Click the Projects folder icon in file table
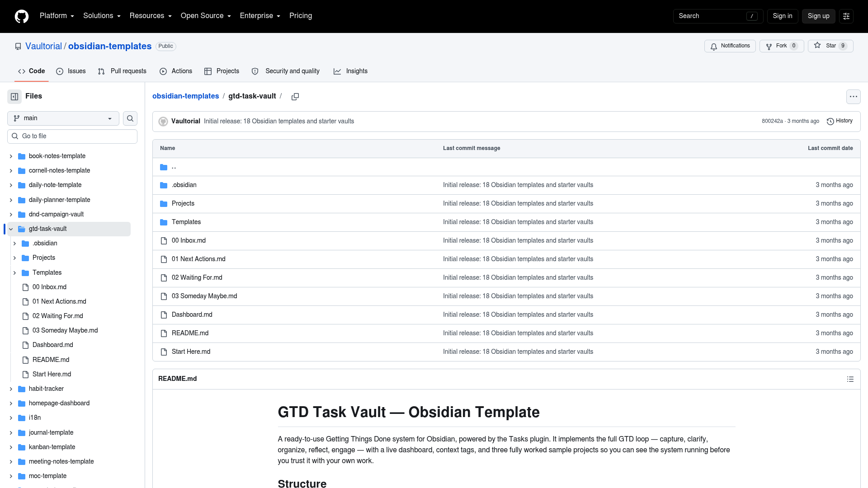This screenshot has height=488, width=868. pyautogui.click(x=164, y=204)
